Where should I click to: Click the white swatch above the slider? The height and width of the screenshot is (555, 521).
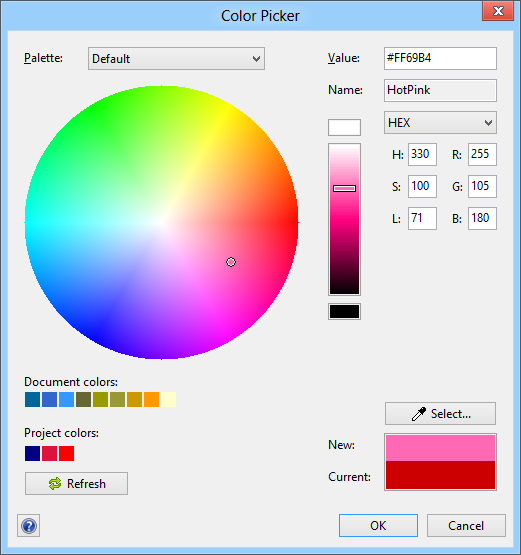pyautogui.click(x=344, y=127)
